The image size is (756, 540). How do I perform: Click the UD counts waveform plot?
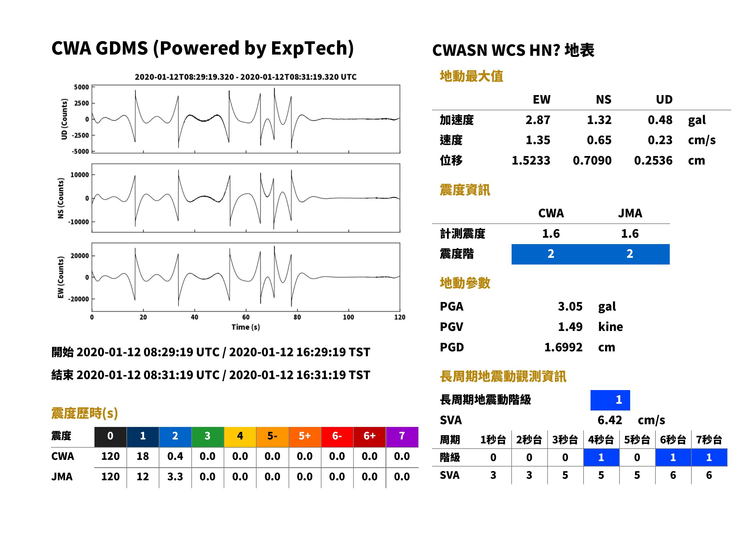pyautogui.click(x=246, y=119)
